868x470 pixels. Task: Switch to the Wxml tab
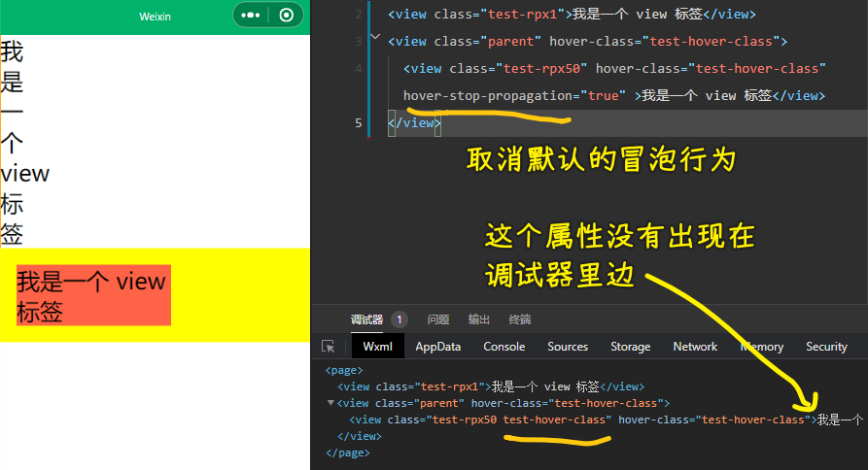tap(377, 347)
